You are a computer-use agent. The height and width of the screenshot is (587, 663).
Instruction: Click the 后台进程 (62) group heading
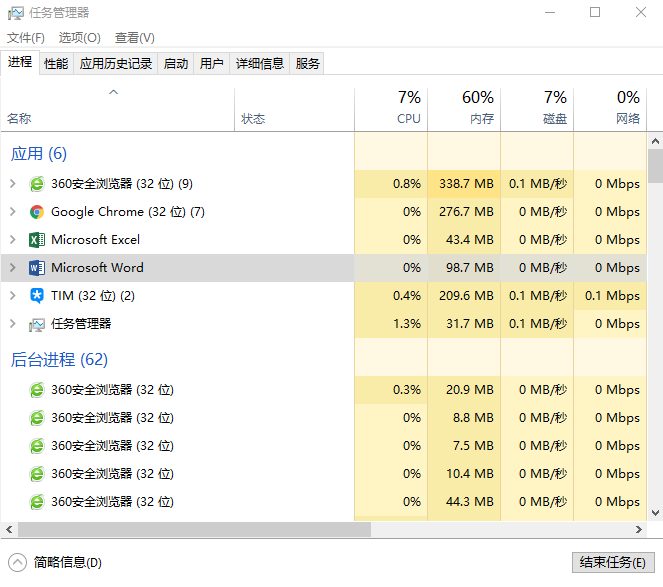(x=59, y=360)
